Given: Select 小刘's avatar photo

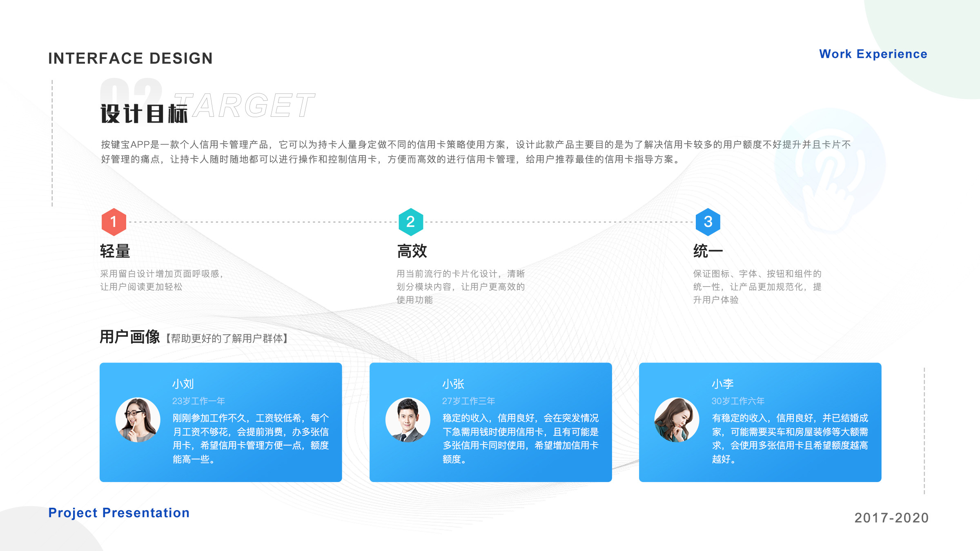Looking at the screenshot, I should [x=138, y=420].
